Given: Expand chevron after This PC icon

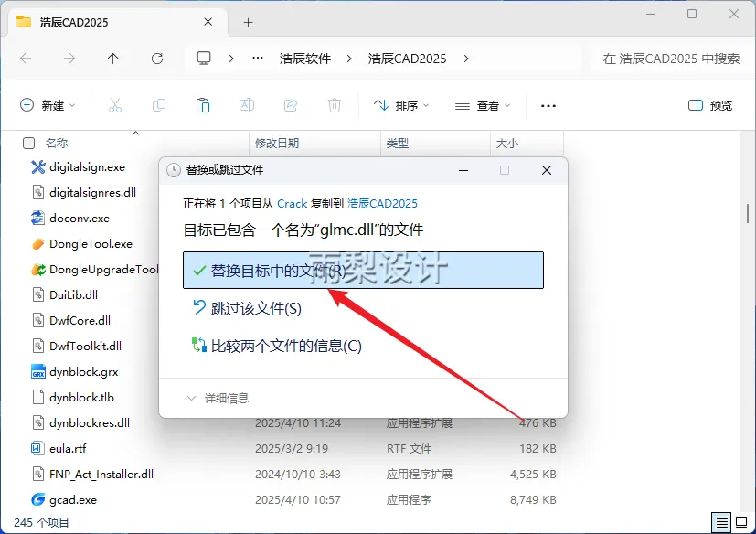Looking at the screenshot, I should (x=231, y=59).
